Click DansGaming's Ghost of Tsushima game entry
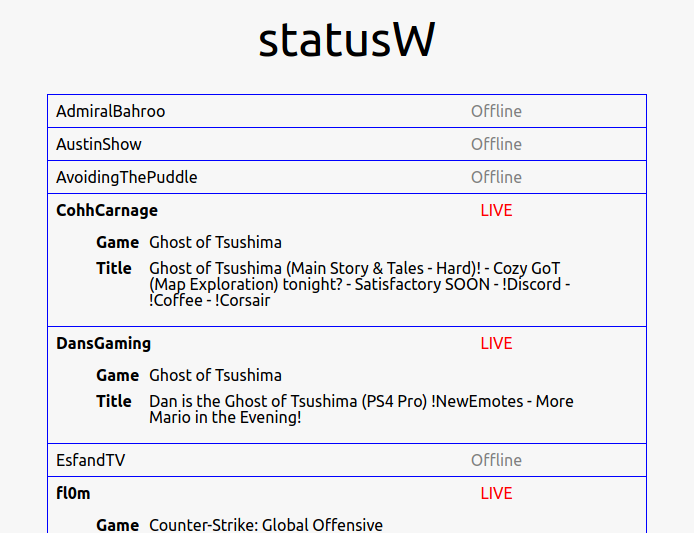 pyautogui.click(x=215, y=375)
